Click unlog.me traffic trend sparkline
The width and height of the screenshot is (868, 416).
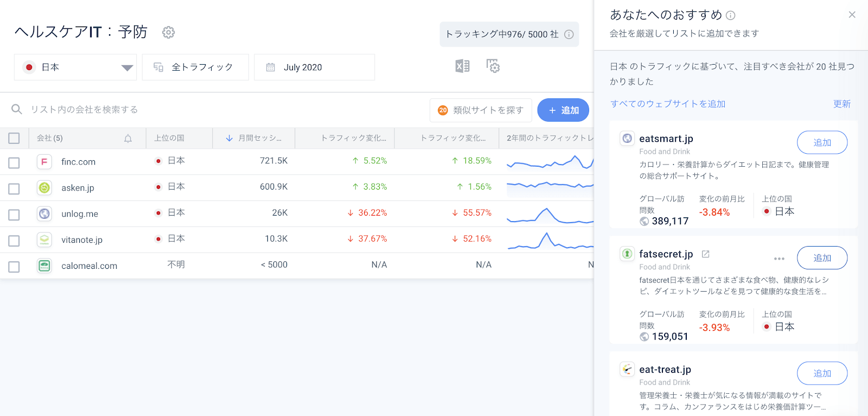click(550, 215)
